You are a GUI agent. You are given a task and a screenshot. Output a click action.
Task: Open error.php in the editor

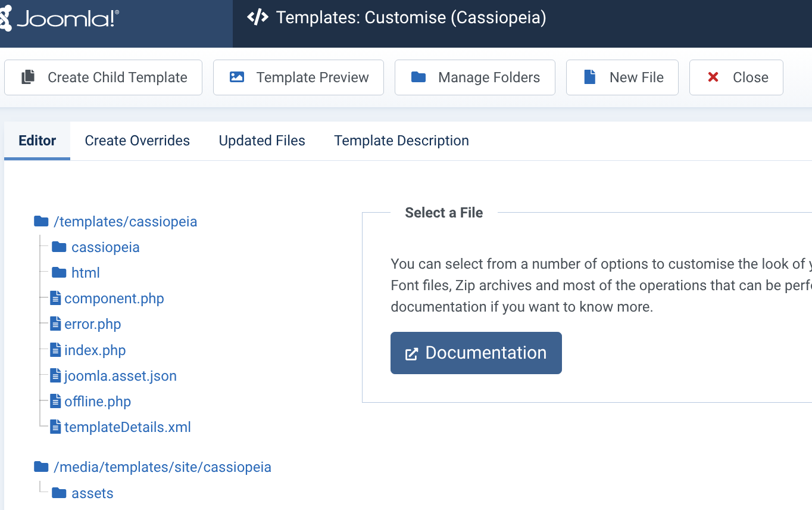coord(92,325)
